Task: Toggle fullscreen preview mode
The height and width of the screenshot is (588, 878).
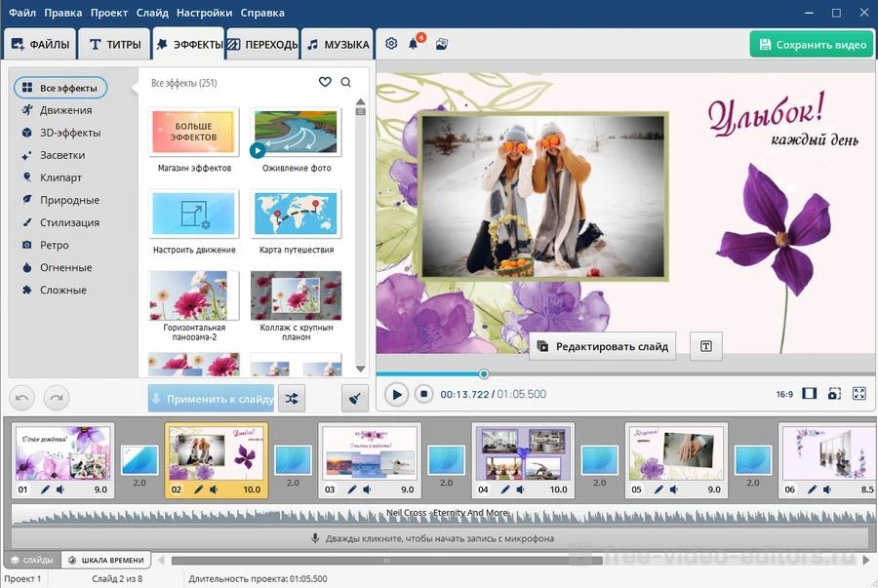Action: (x=858, y=394)
